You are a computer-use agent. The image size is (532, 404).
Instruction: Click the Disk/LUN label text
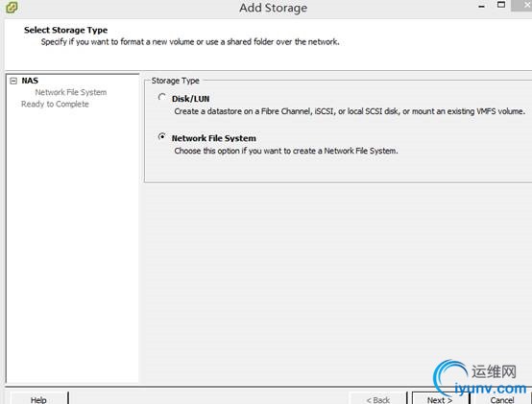point(191,99)
